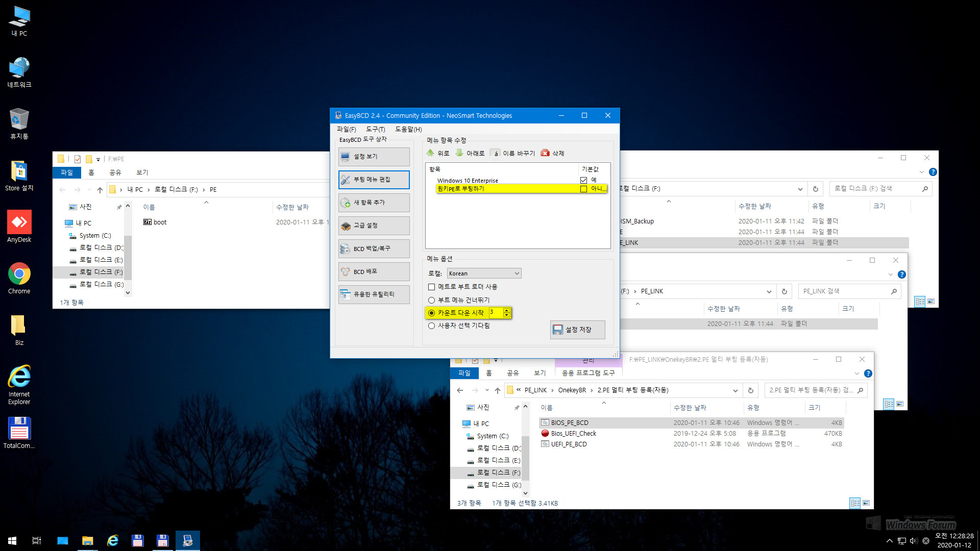Open 유용한 유틸리티 section
980x551 pixels.
tap(374, 294)
